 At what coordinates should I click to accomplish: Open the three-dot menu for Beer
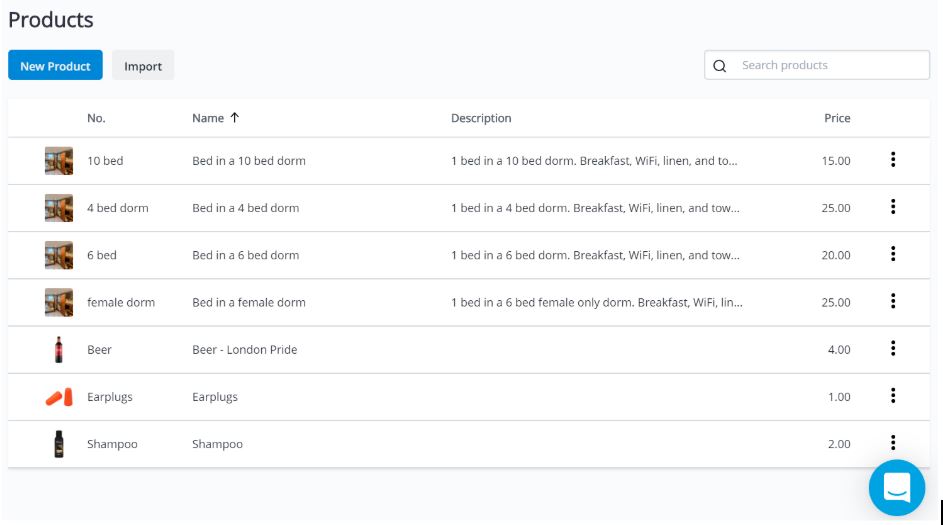click(893, 348)
